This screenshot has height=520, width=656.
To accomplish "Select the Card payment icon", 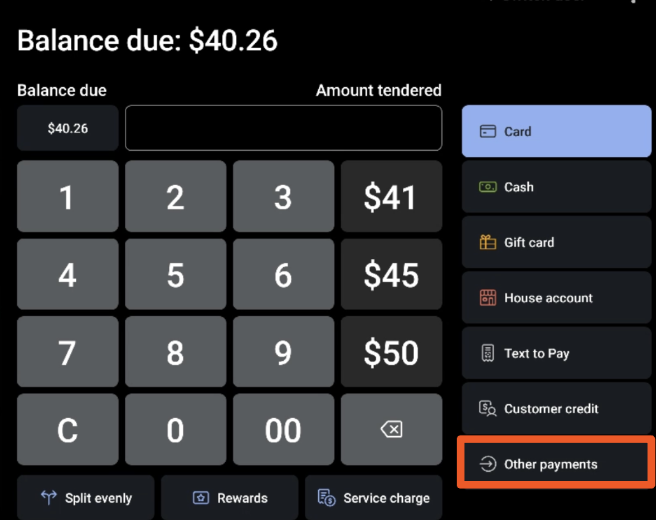I will coord(488,132).
